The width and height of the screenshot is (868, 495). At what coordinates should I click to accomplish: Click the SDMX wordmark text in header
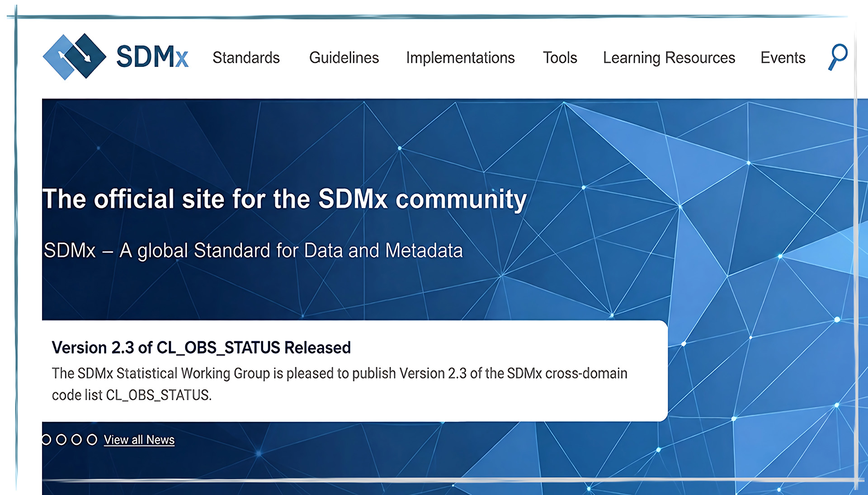point(152,57)
